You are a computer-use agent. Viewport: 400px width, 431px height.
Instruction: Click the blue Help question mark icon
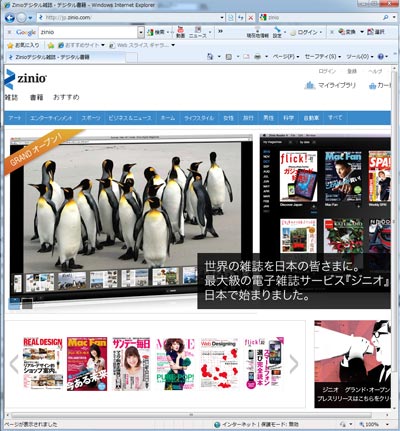pos(381,57)
